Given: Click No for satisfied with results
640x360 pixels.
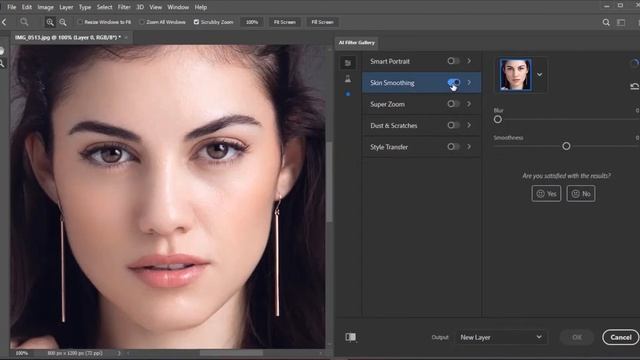Looking at the screenshot, I should [x=581, y=194].
